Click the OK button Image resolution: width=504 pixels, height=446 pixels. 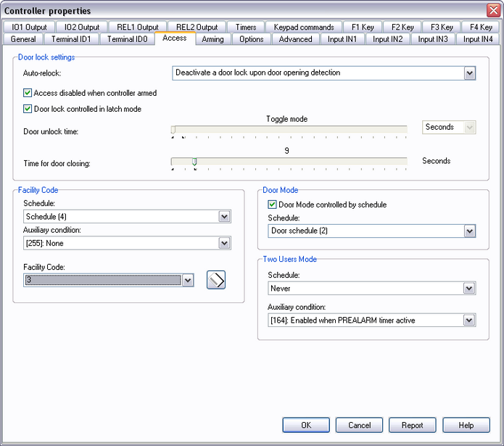tap(306, 426)
